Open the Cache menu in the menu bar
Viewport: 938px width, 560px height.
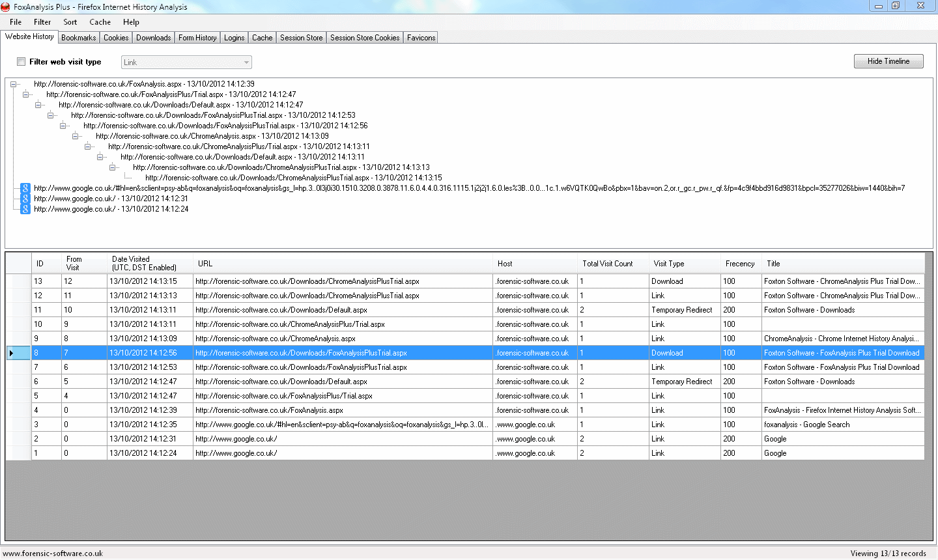tap(100, 22)
